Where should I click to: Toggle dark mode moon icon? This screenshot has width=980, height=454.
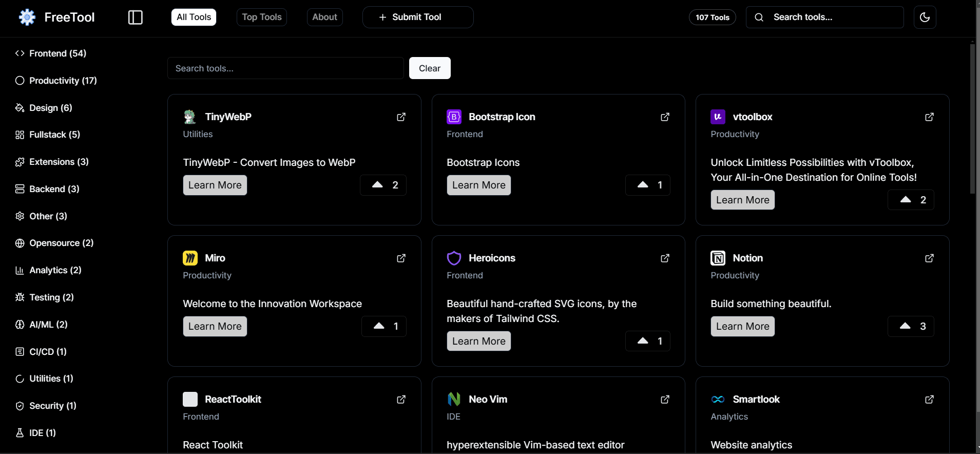(x=925, y=17)
